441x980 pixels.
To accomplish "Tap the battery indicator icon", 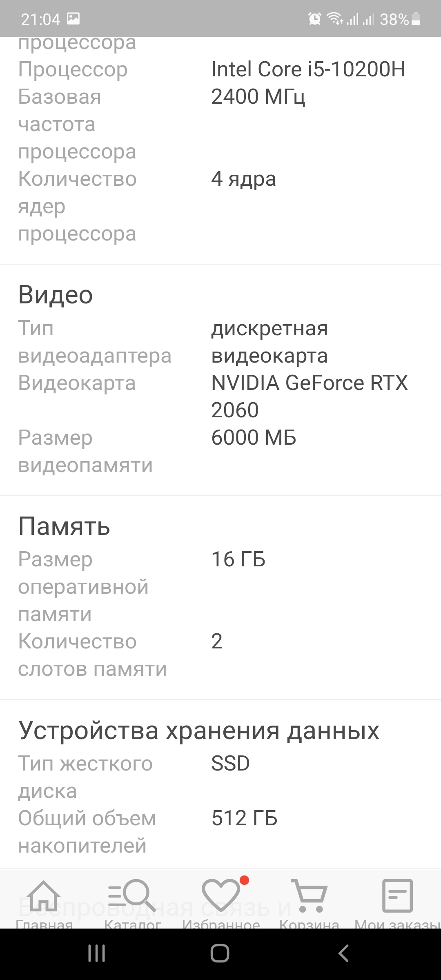I will (x=416, y=19).
